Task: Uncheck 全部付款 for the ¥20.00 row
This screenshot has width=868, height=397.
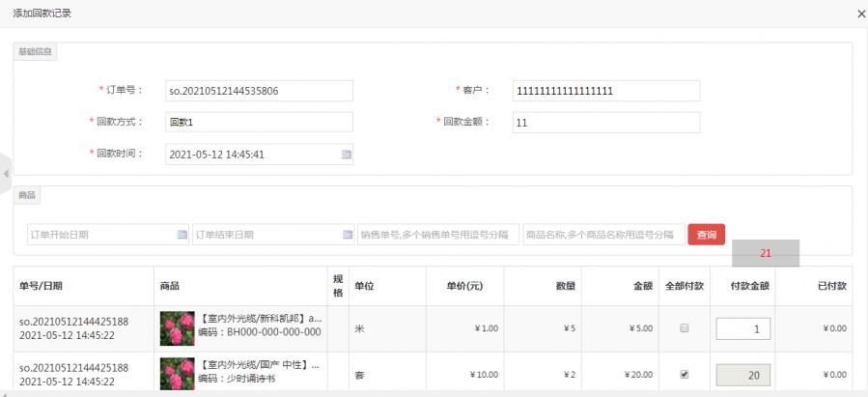Action: [684, 373]
